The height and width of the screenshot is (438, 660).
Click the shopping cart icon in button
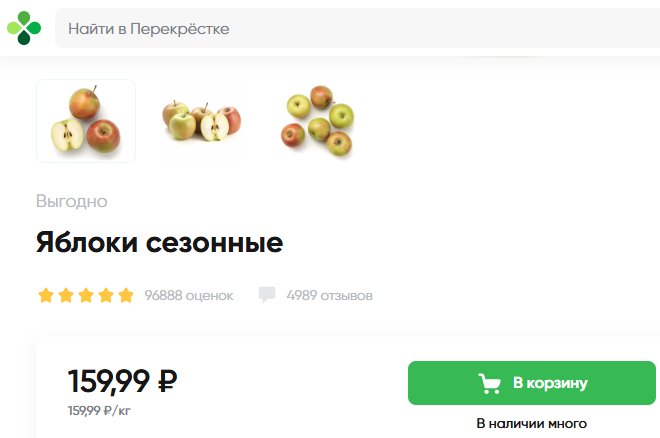point(490,383)
